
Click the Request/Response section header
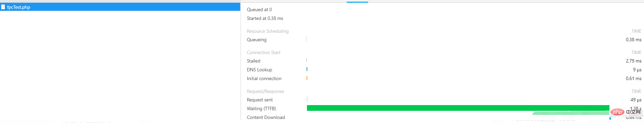(x=265, y=91)
